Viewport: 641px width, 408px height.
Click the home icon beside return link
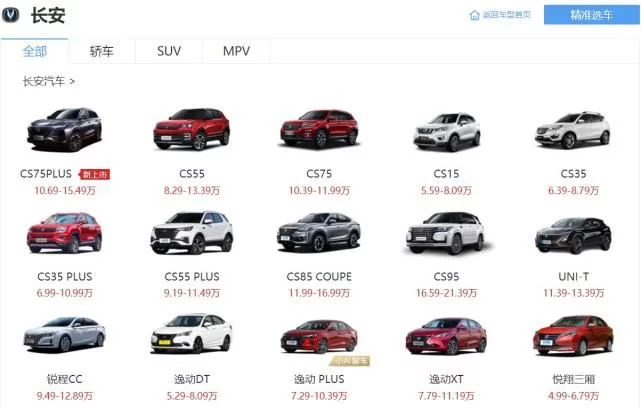coord(475,15)
